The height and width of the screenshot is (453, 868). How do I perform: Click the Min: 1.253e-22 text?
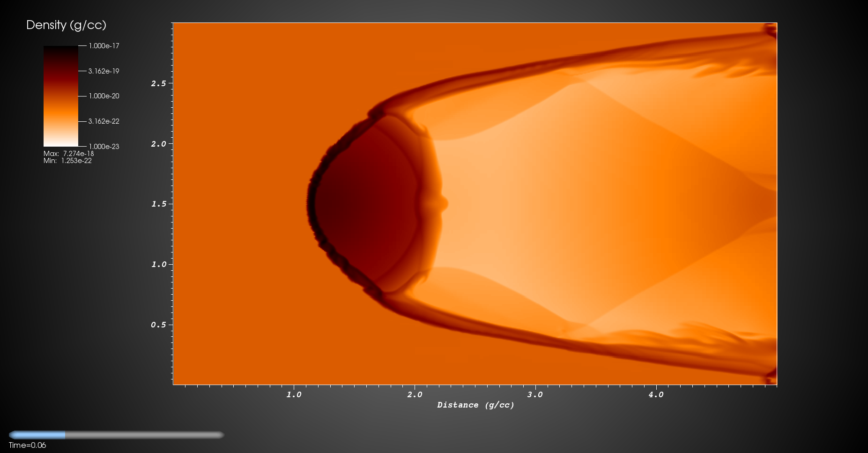pos(67,161)
